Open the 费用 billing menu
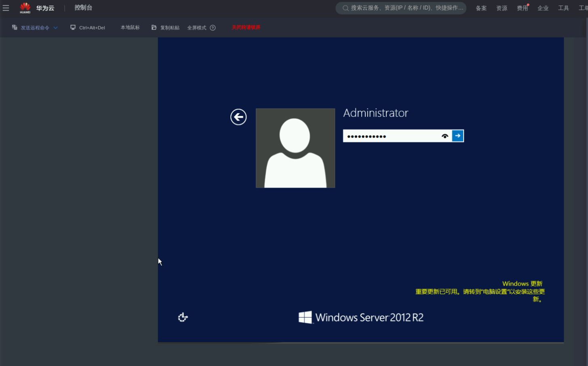 522,8
